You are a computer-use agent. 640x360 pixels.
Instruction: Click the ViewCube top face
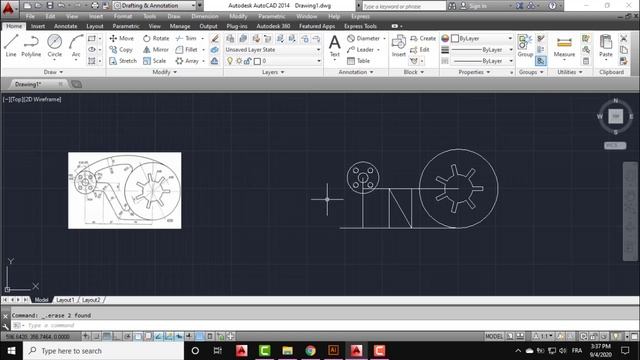(616, 116)
